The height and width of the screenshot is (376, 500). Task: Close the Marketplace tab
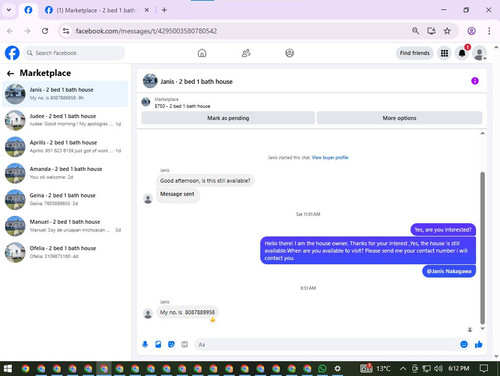[147, 10]
